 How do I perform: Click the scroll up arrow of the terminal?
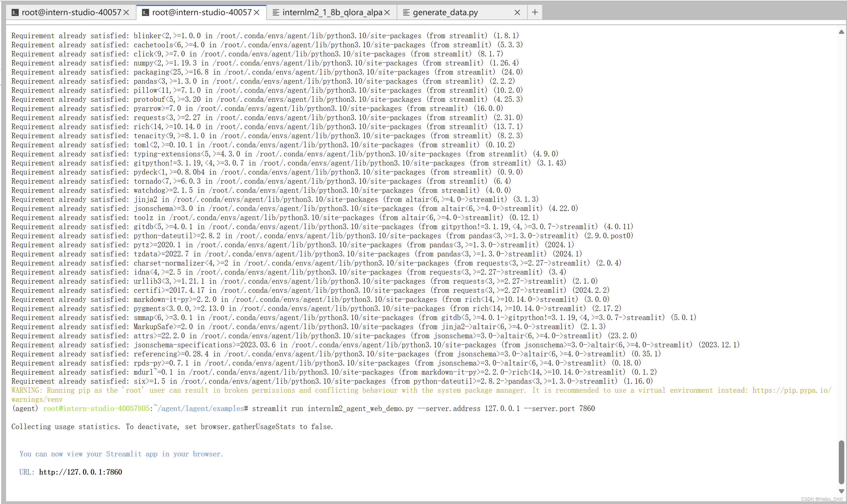(841, 32)
